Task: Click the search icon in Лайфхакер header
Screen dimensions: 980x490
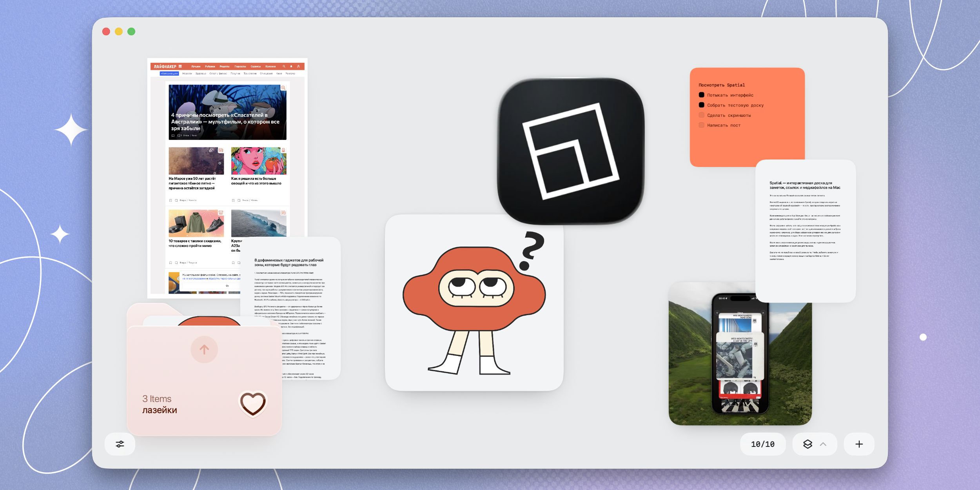Action: tap(284, 66)
